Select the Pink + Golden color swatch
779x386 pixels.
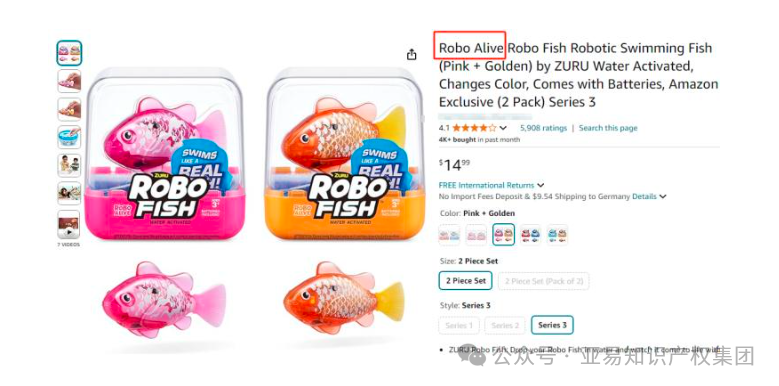click(503, 234)
